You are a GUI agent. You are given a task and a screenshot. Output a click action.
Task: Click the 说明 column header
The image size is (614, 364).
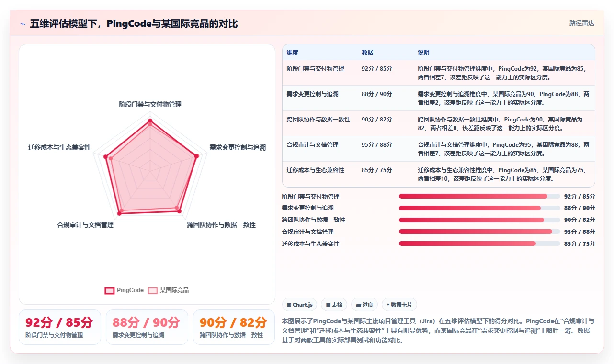coord(423,53)
